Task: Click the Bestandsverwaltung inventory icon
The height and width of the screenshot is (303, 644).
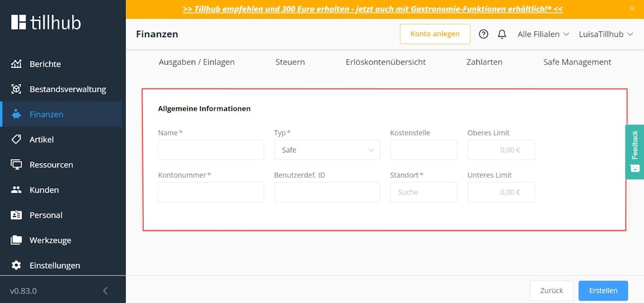Action: [x=17, y=89]
